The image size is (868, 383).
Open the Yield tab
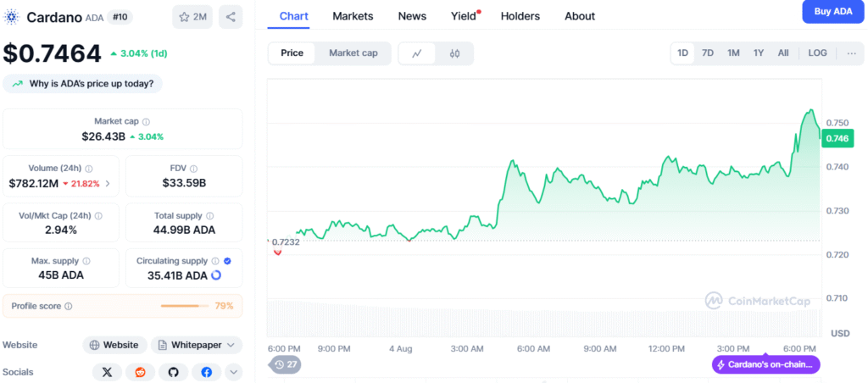tap(464, 17)
